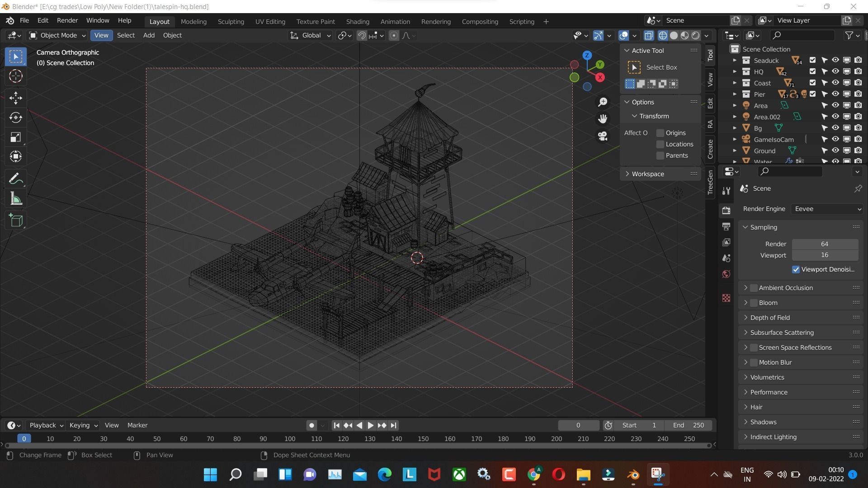Open View Layer properties tab
Screen dimensions: 868x488
pos(726,242)
